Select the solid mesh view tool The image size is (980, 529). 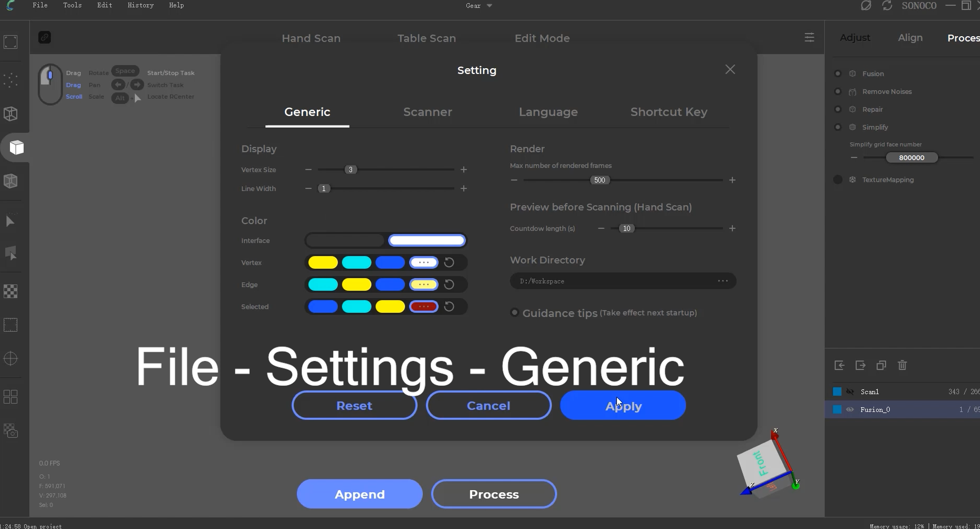16,147
